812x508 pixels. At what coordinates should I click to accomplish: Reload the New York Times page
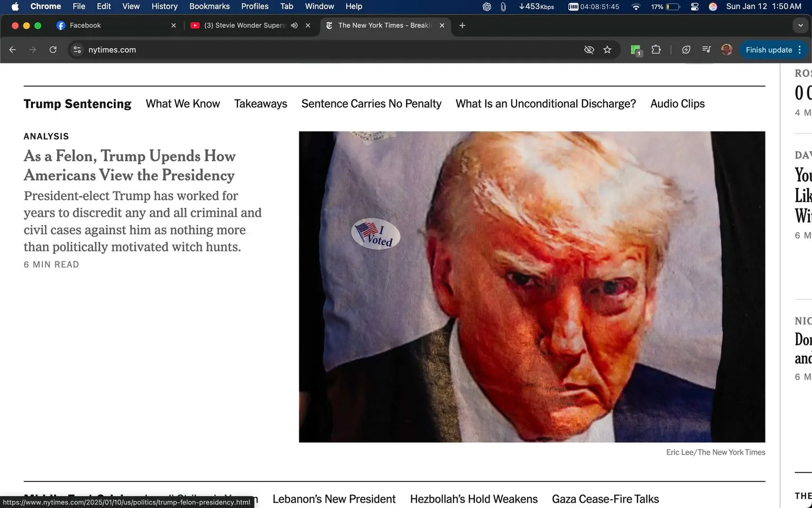(x=53, y=50)
